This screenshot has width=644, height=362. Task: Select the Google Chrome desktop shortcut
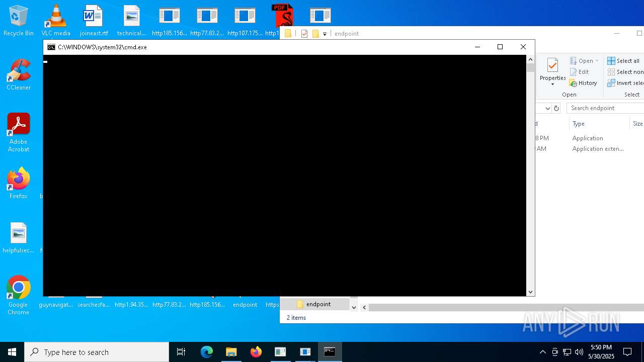click(x=19, y=295)
